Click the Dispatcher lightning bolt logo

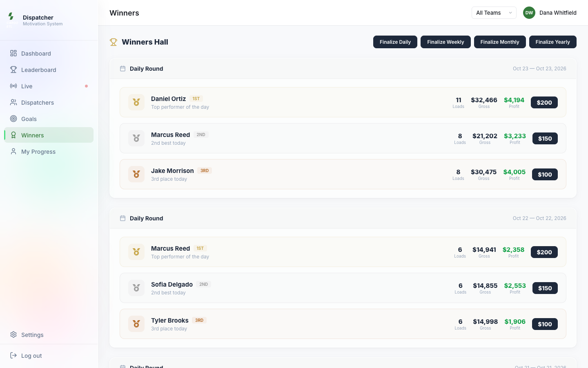(11, 16)
